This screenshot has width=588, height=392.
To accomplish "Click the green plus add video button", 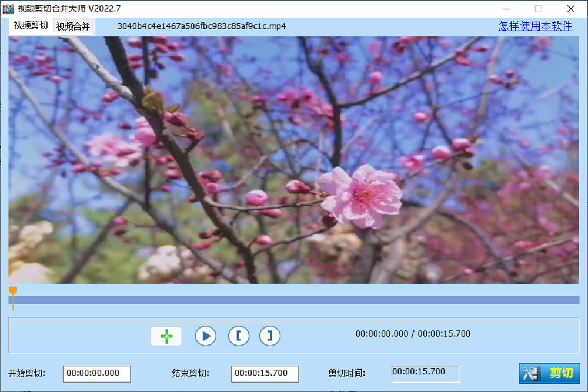I will (166, 336).
